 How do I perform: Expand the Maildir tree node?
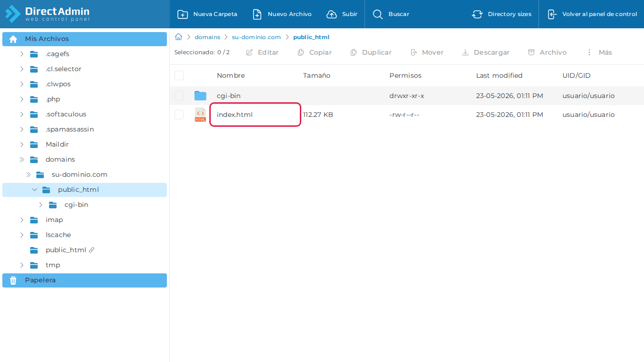pyautogui.click(x=22, y=144)
